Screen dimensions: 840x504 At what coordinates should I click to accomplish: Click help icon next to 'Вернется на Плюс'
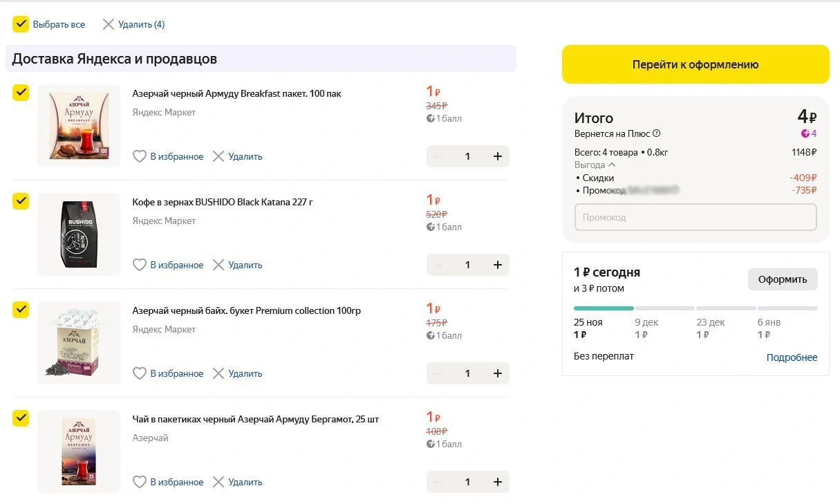[x=657, y=133]
